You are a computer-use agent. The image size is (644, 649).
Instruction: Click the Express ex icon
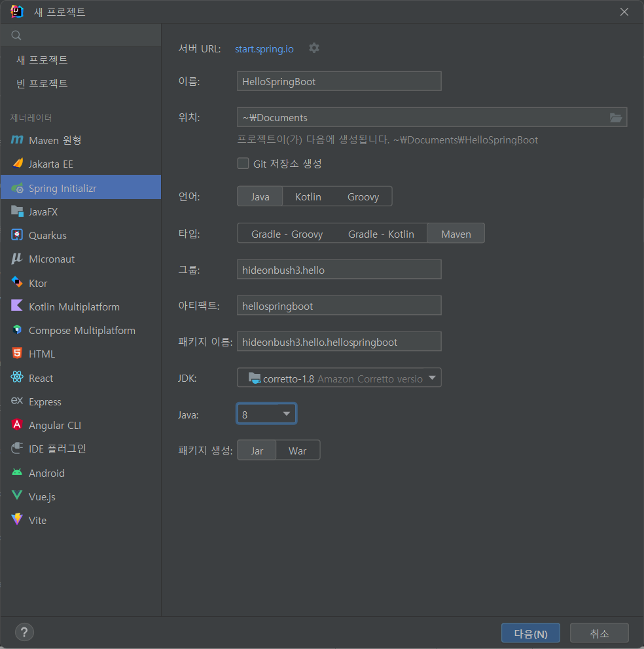point(17,401)
